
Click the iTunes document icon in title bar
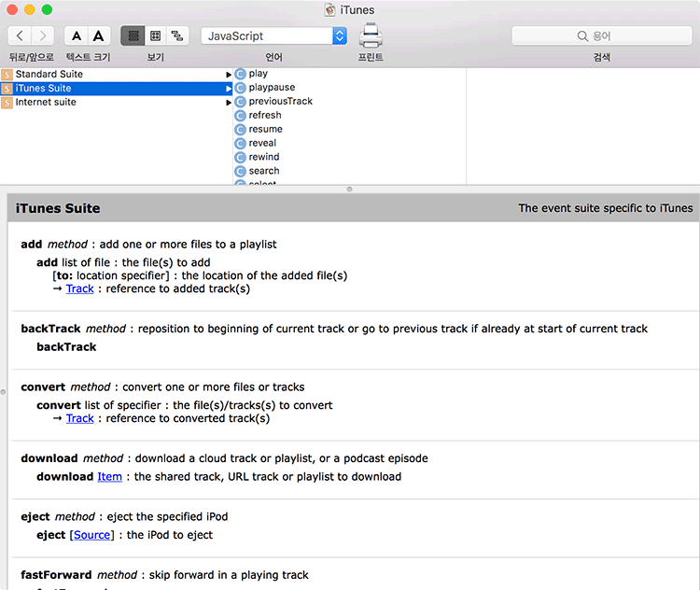pos(329,10)
